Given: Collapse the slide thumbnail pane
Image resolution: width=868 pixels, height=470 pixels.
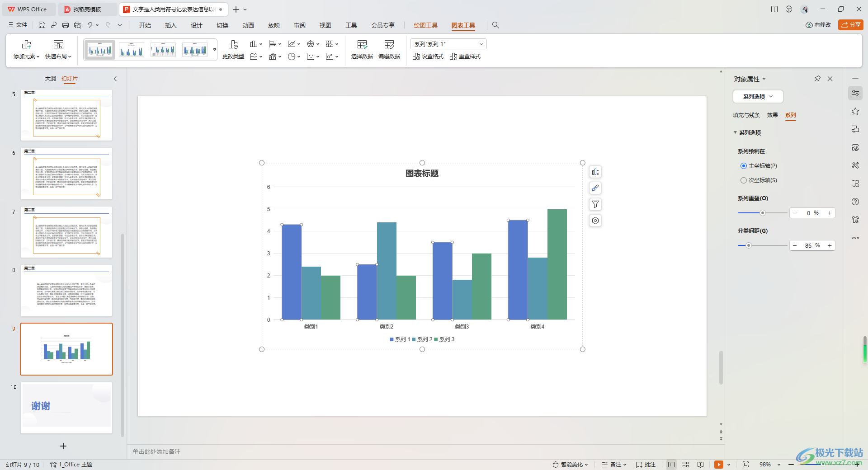Looking at the screenshot, I should 115,79.
